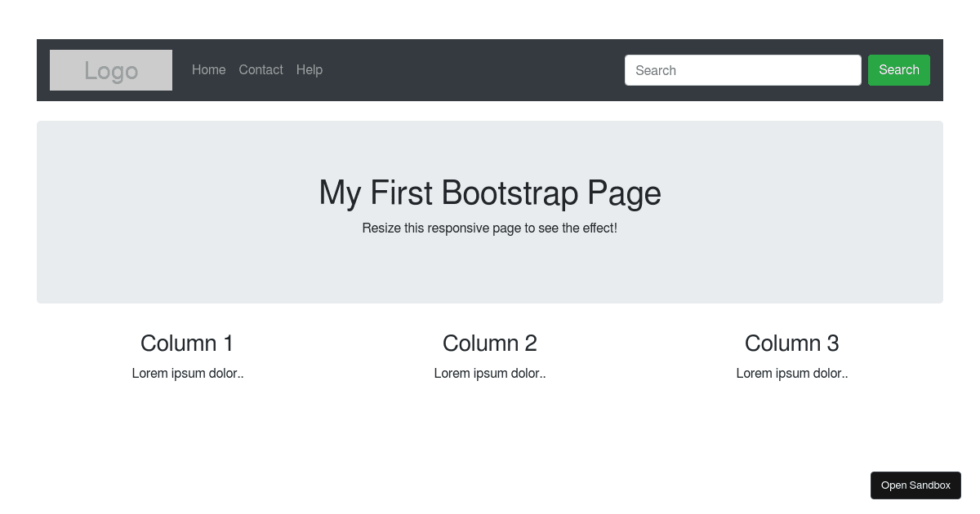Image resolution: width=980 pixels, height=514 pixels.
Task: Click the Column 1 heading
Action: point(186,343)
